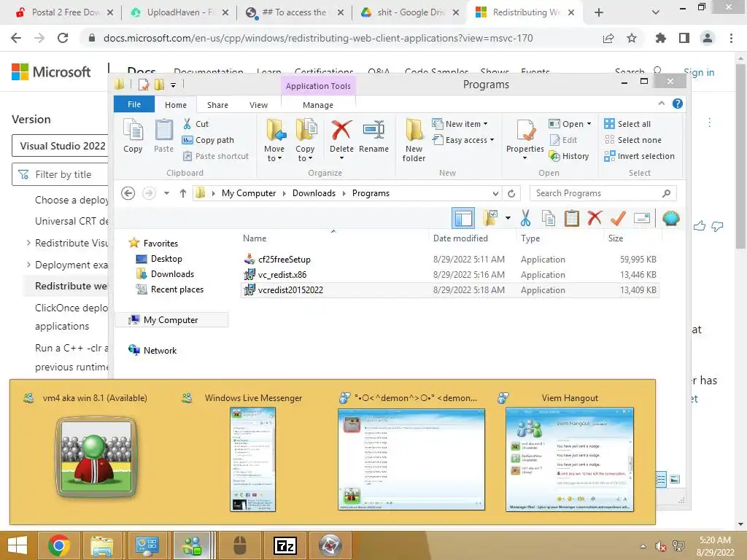Click the red X delete toolbar icon

pyautogui.click(x=595, y=218)
